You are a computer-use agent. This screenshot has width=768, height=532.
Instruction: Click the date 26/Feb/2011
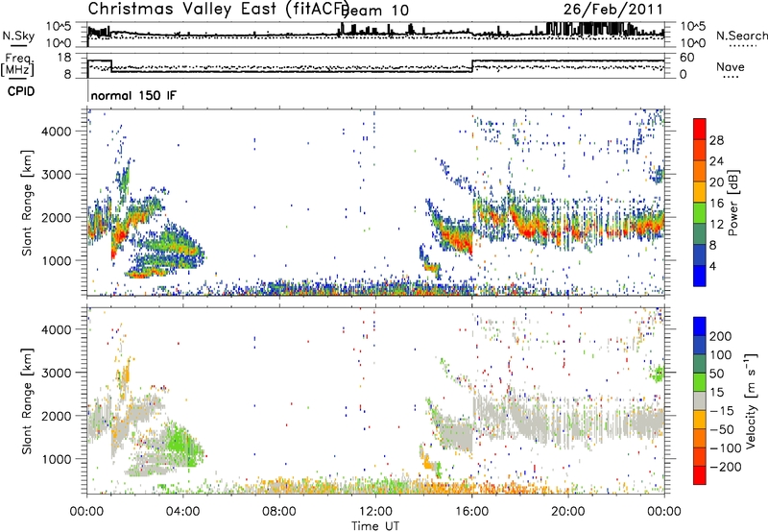pyautogui.click(x=612, y=10)
